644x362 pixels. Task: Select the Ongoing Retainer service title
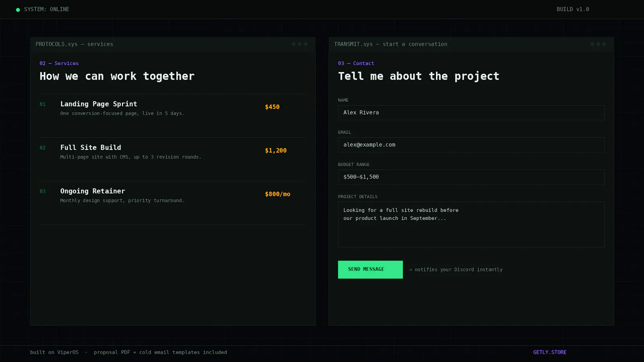[x=93, y=191]
